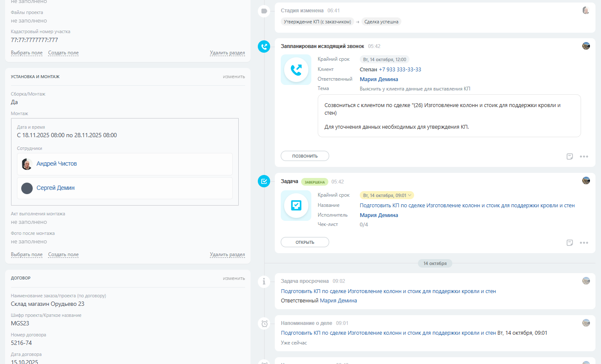Open Мария Демина as the call's Ответственный
Screen dimensions: 601x364
coord(379,79)
